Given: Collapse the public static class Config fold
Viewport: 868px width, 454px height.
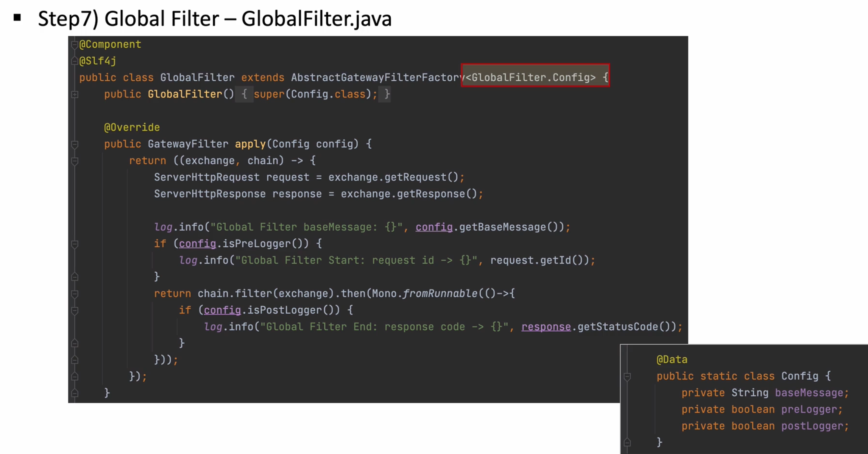Looking at the screenshot, I should [627, 377].
